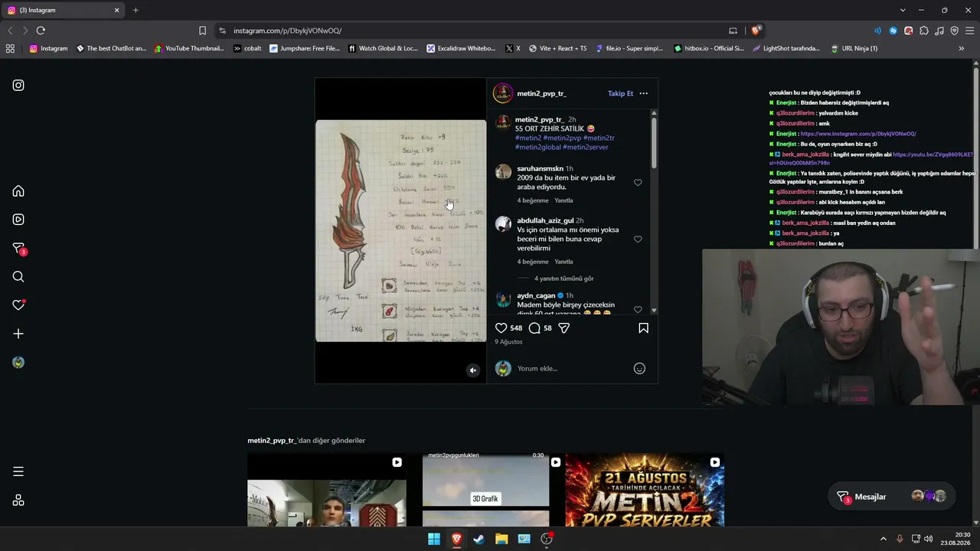
Task: Open post comments speech bubble icon
Action: [534, 328]
